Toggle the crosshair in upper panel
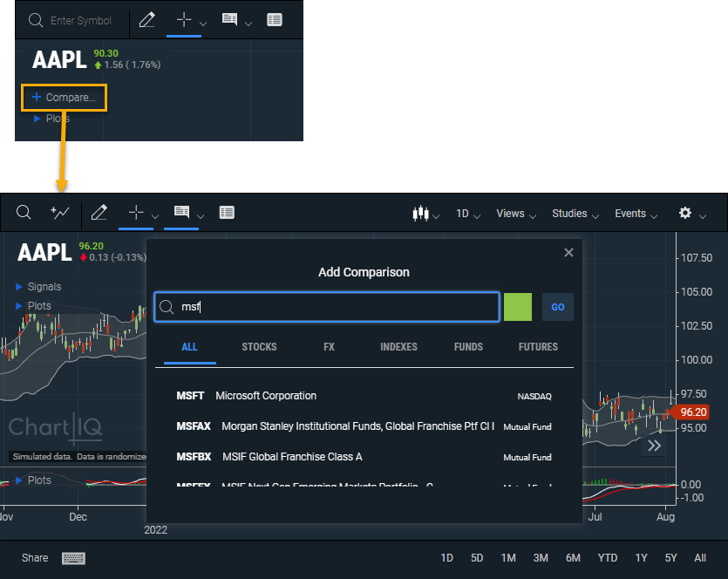This screenshot has height=579, width=728. point(184,19)
